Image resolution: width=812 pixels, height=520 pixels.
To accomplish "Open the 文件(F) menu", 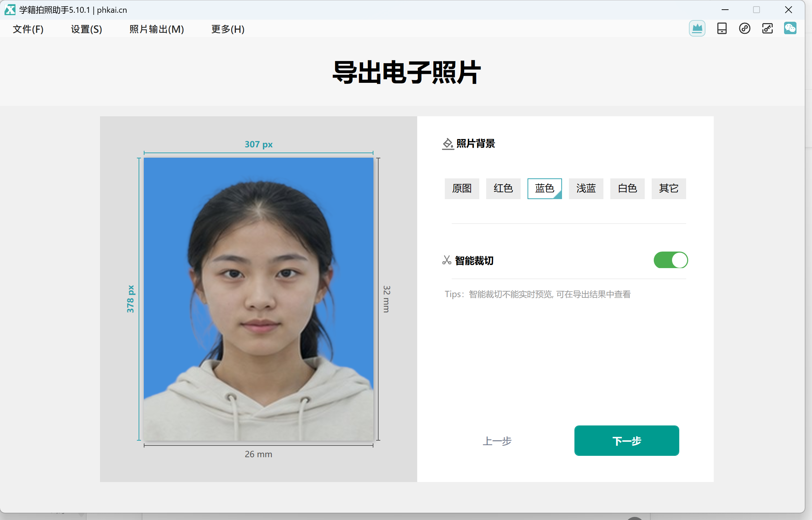I will pyautogui.click(x=28, y=29).
